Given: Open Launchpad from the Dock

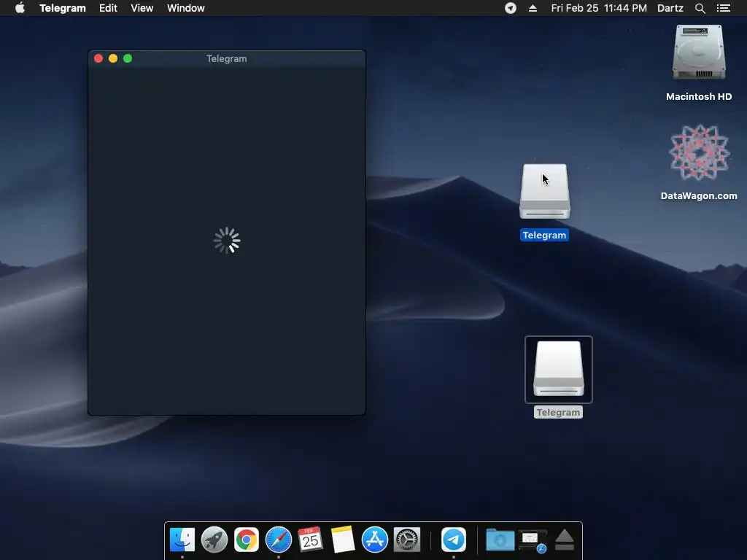Looking at the screenshot, I should [x=214, y=540].
